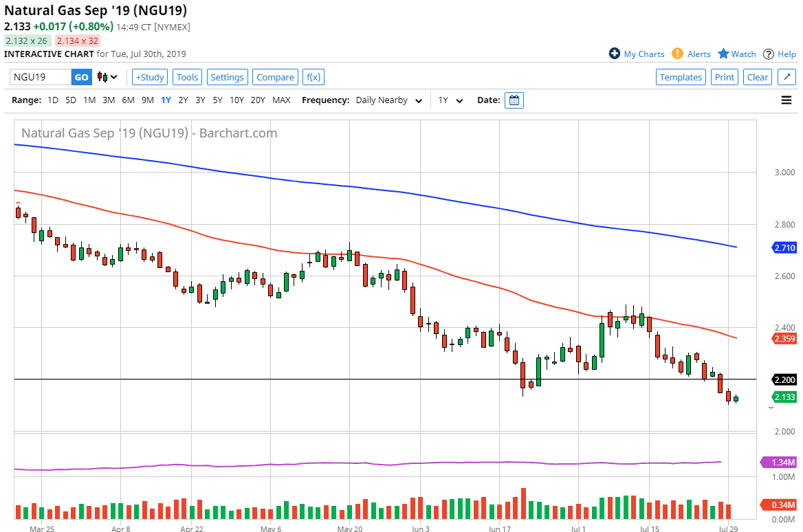This screenshot has width=803, height=532.
Task: Select the 6M range
Action: [128, 100]
